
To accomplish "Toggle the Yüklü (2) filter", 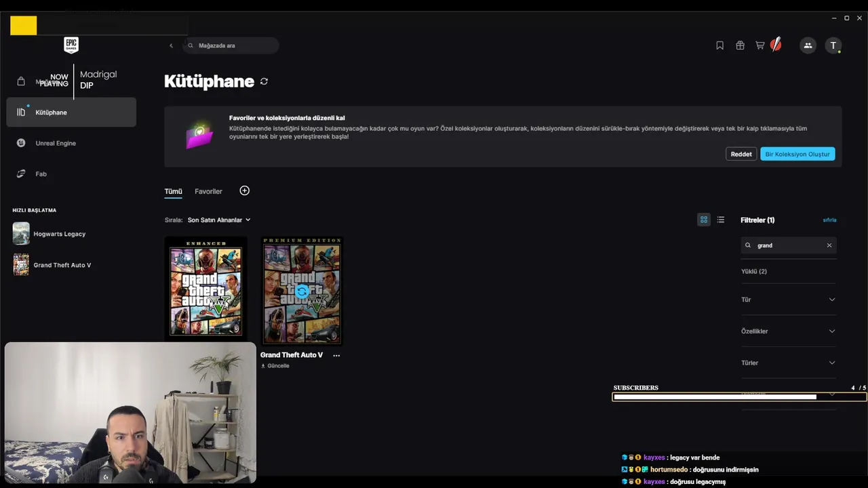I will tap(754, 271).
